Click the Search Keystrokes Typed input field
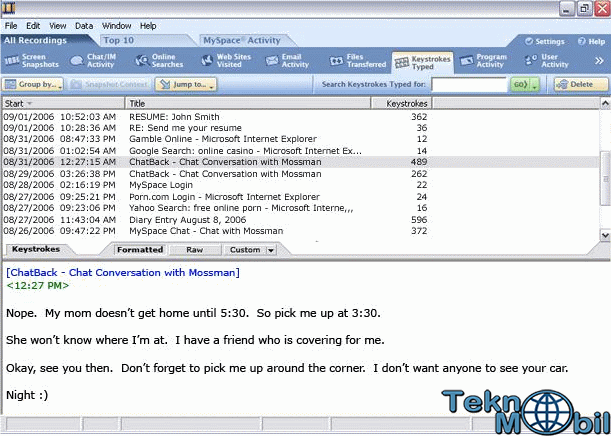The image size is (611, 436). coord(469,84)
